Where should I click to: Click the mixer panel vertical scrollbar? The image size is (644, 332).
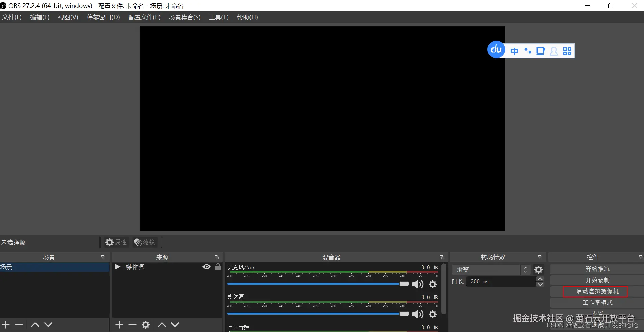click(444, 289)
